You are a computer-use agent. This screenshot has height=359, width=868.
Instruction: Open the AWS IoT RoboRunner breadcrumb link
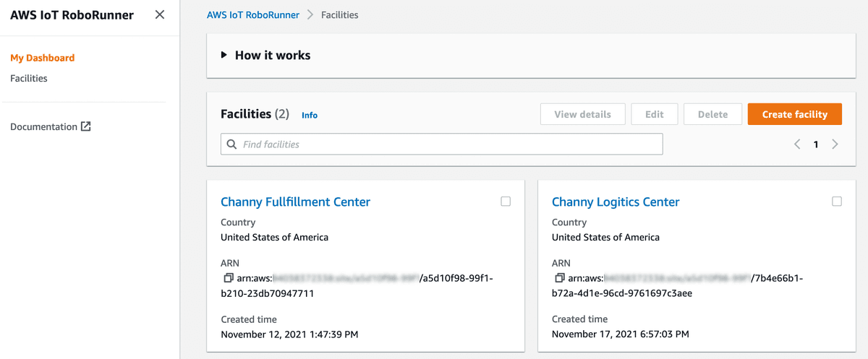tap(253, 14)
